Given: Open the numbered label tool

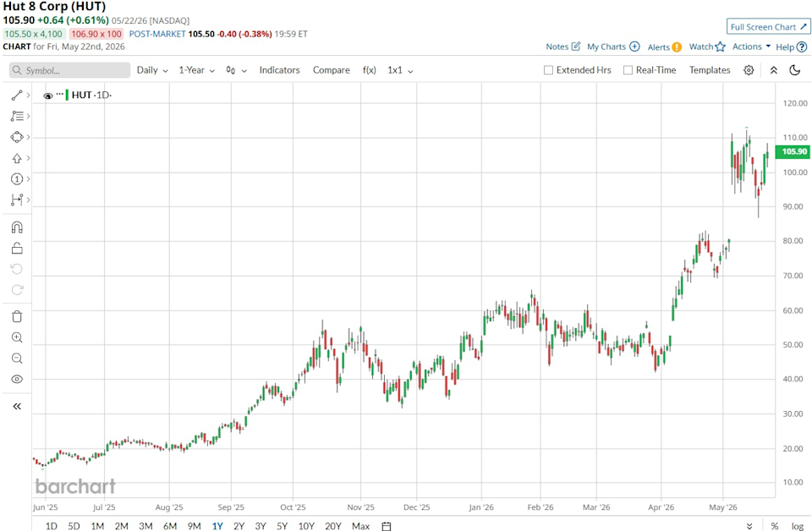Looking at the screenshot, I should click(17, 179).
